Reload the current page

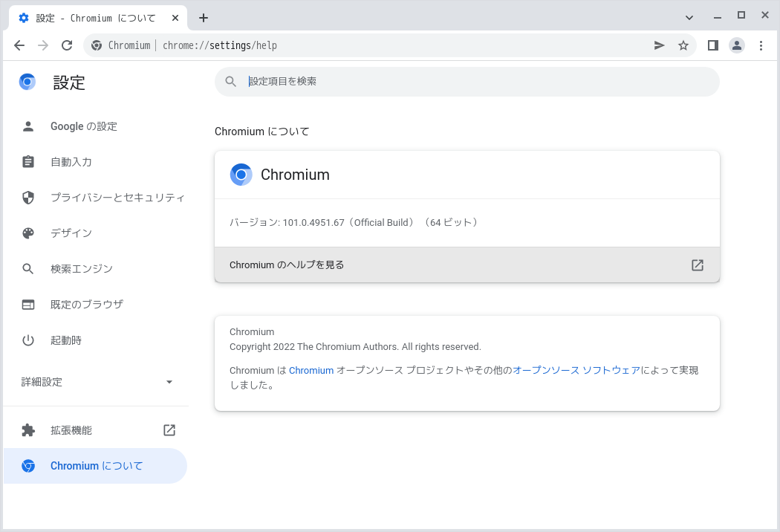[x=67, y=45]
